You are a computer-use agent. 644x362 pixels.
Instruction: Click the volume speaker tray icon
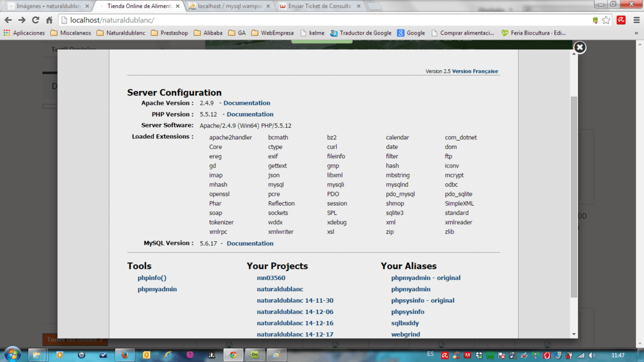(x=592, y=356)
